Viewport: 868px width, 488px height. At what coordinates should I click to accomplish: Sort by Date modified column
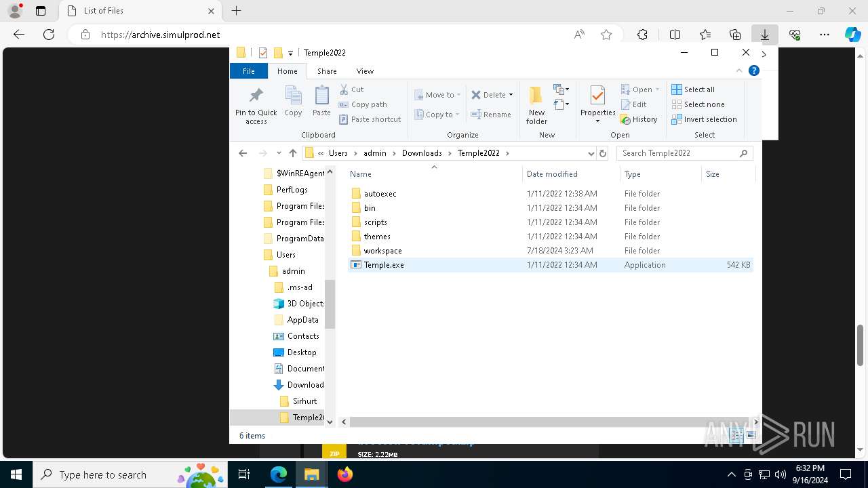[x=571, y=174]
